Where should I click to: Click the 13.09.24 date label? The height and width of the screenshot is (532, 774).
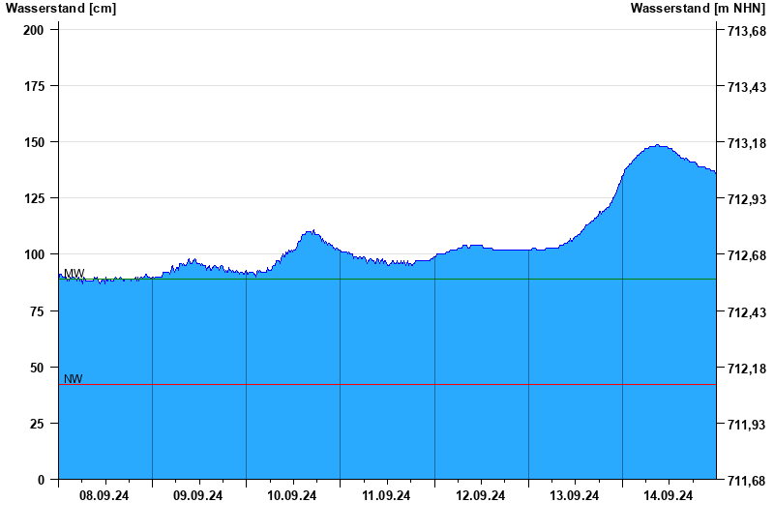[x=574, y=495]
